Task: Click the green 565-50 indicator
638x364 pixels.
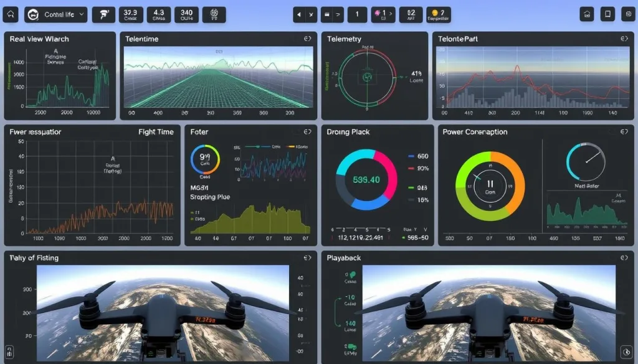Action: pyautogui.click(x=416, y=238)
